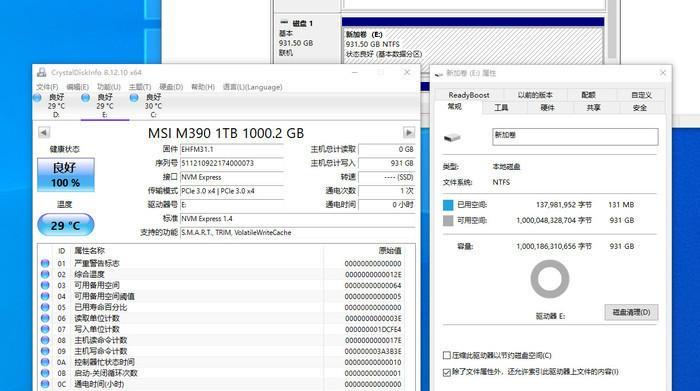Switch to the 以前的版本 tab
The image size is (700, 391).
(535, 95)
